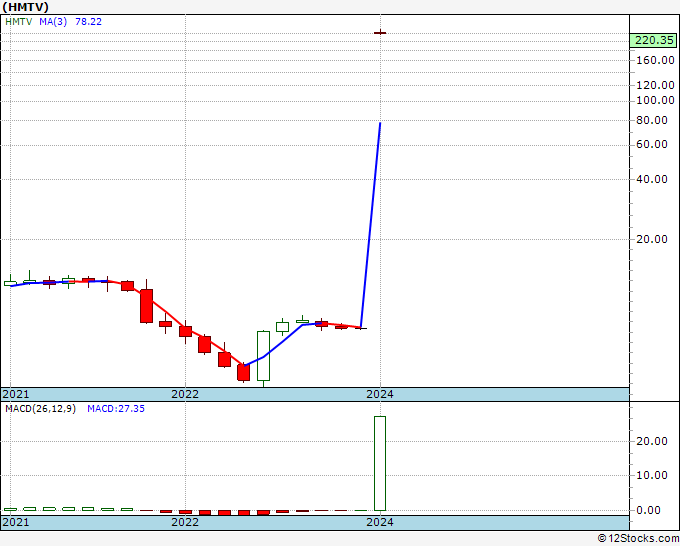Click the large hollow green candlestick

pyautogui.click(x=263, y=356)
